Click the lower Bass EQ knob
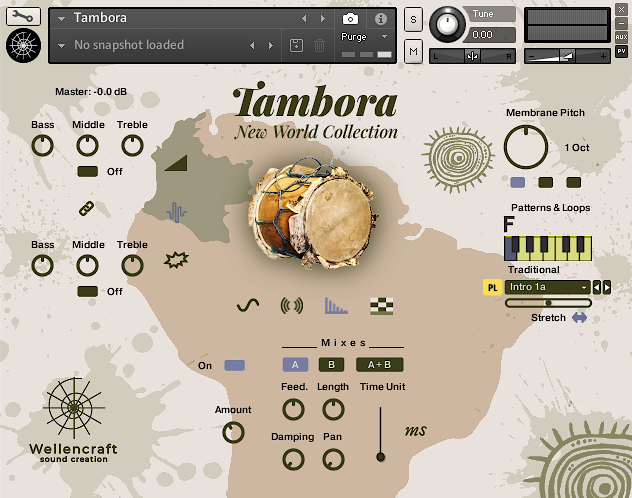The image size is (632, 498). pyautogui.click(x=42, y=266)
